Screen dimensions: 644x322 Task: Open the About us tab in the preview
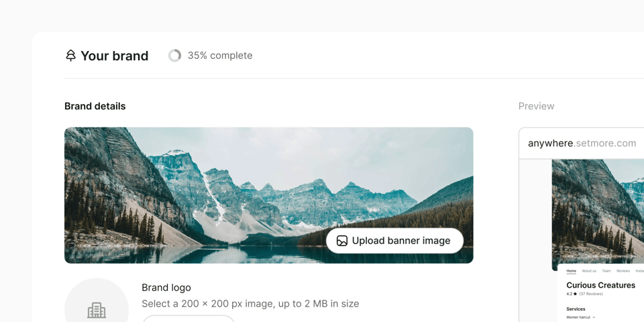click(x=589, y=271)
